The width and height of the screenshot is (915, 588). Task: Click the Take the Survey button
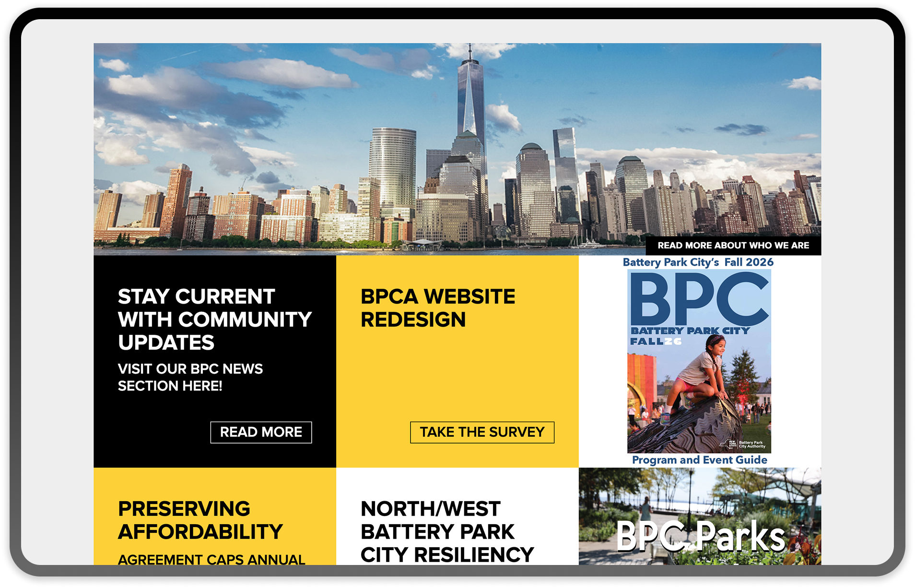click(x=482, y=432)
